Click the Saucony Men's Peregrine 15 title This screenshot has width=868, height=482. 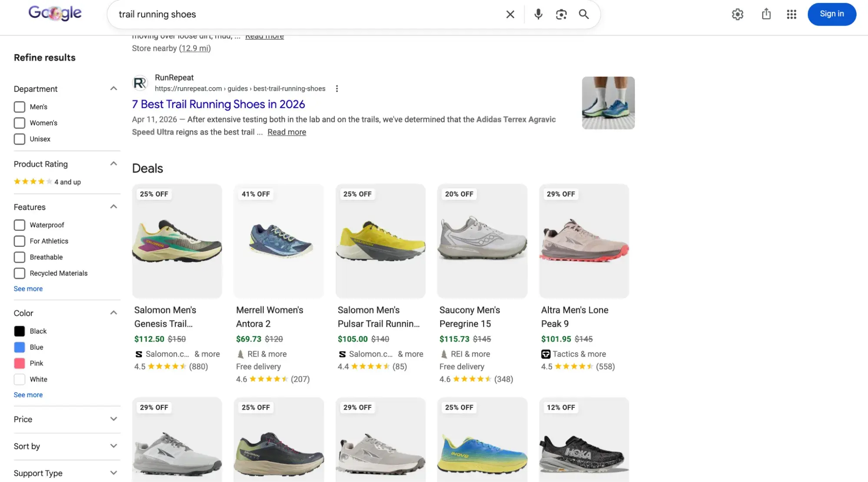470,317
